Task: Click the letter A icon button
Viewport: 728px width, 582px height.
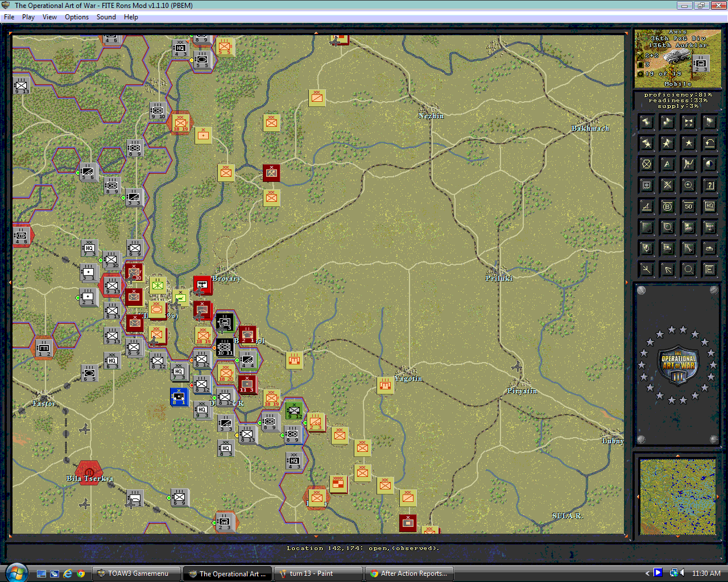Action: [x=667, y=164]
